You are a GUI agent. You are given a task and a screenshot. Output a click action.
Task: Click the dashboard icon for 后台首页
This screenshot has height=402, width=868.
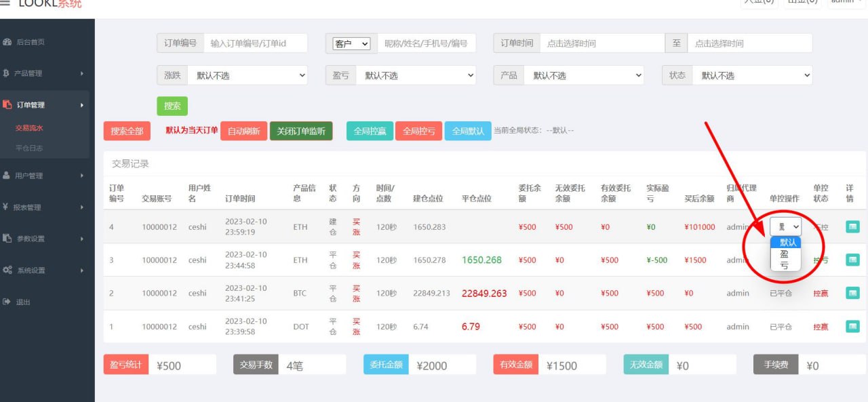(7, 42)
